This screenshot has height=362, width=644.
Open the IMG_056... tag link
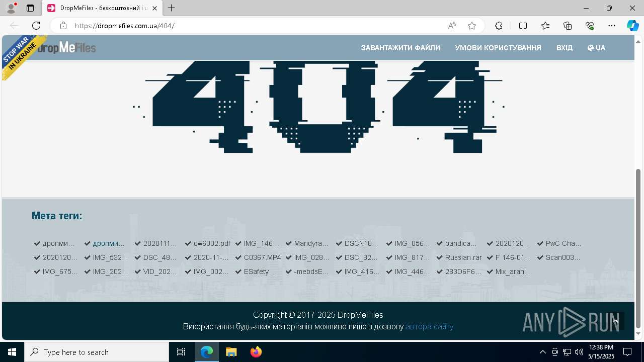coord(412,243)
